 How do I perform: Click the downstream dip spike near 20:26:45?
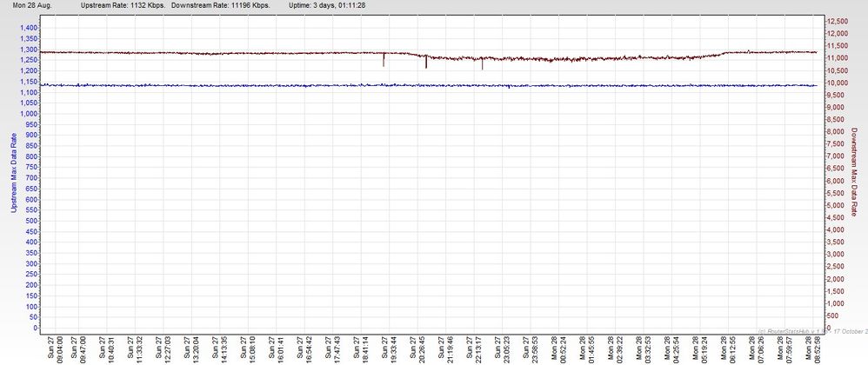[425, 63]
